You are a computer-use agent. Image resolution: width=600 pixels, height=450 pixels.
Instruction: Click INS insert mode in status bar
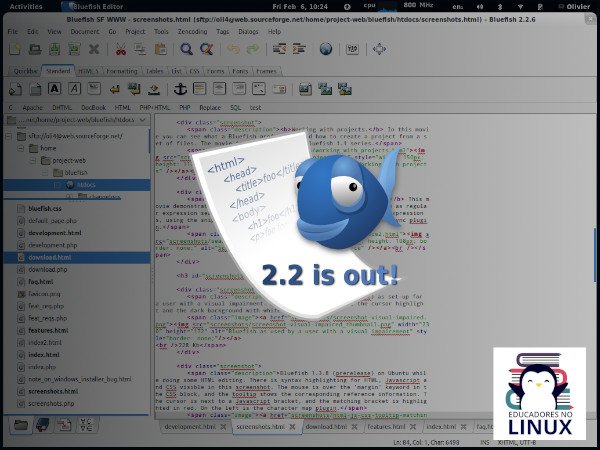click(x=484, y=443)
